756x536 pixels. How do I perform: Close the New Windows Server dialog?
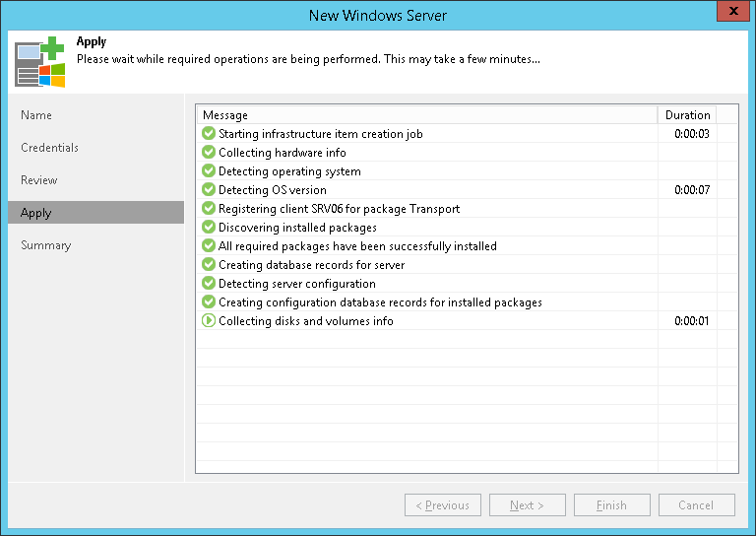[x=729, y=14]
